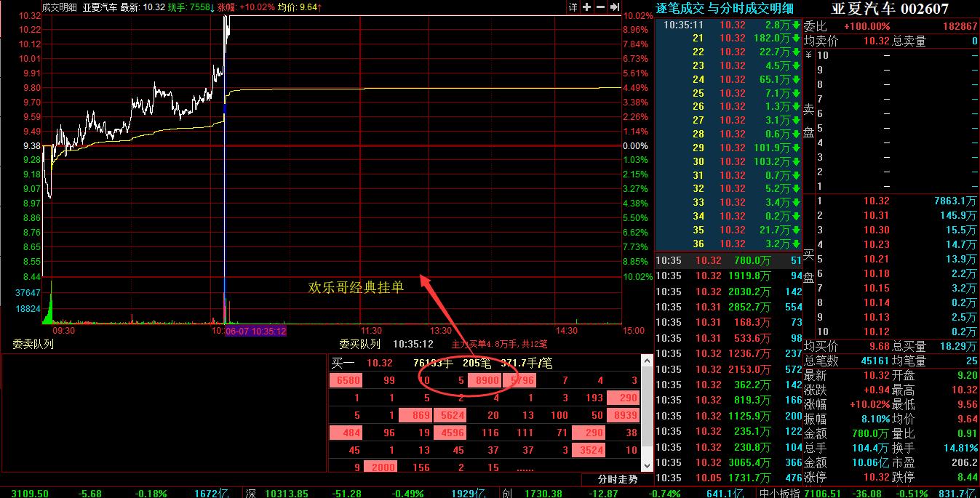Click buy level 1 volume 7863.1万
The height and width of the screenshot is (498, 980).
tap(955, 201)
